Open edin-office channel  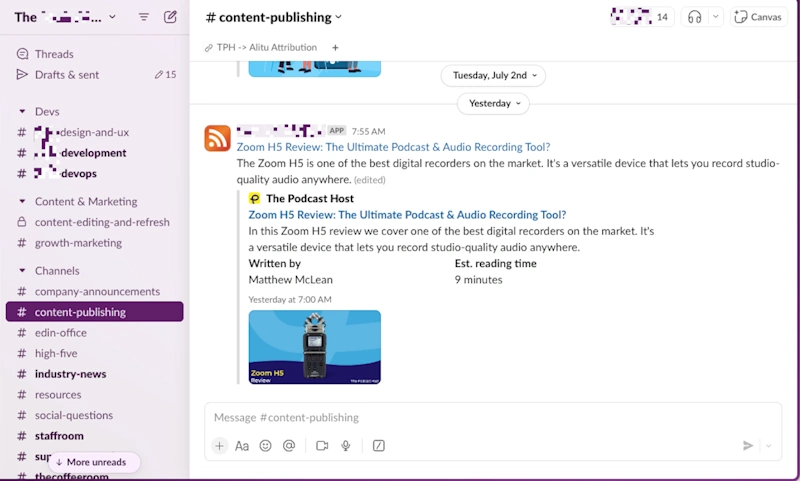tap(95, 333)
